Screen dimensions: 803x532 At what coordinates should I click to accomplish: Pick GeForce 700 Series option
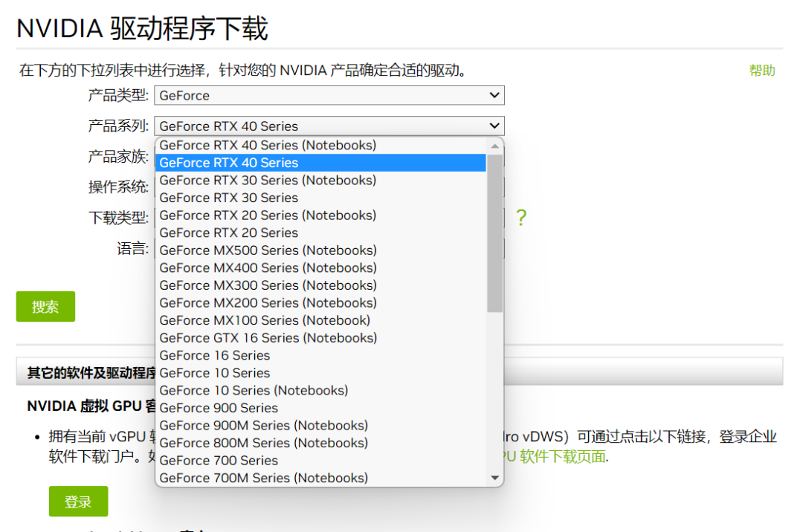pos(320,461)
